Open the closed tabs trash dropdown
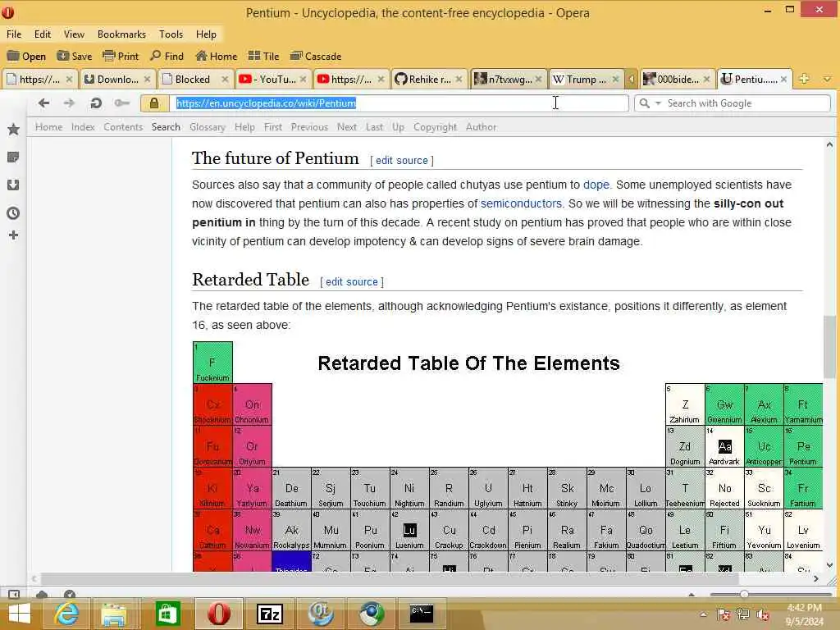 [828, 80]
